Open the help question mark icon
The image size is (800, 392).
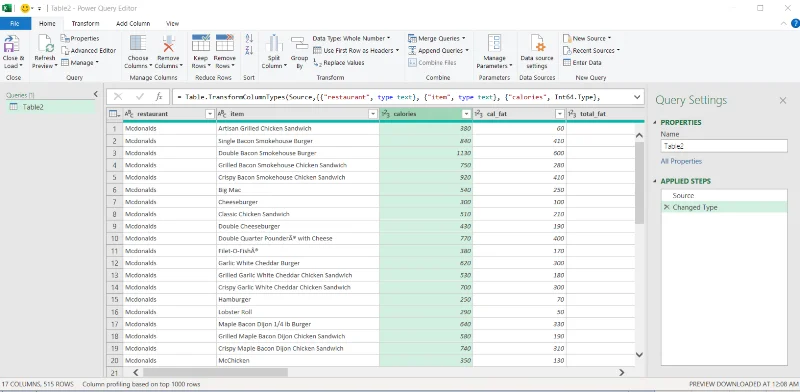pos(795,23)
